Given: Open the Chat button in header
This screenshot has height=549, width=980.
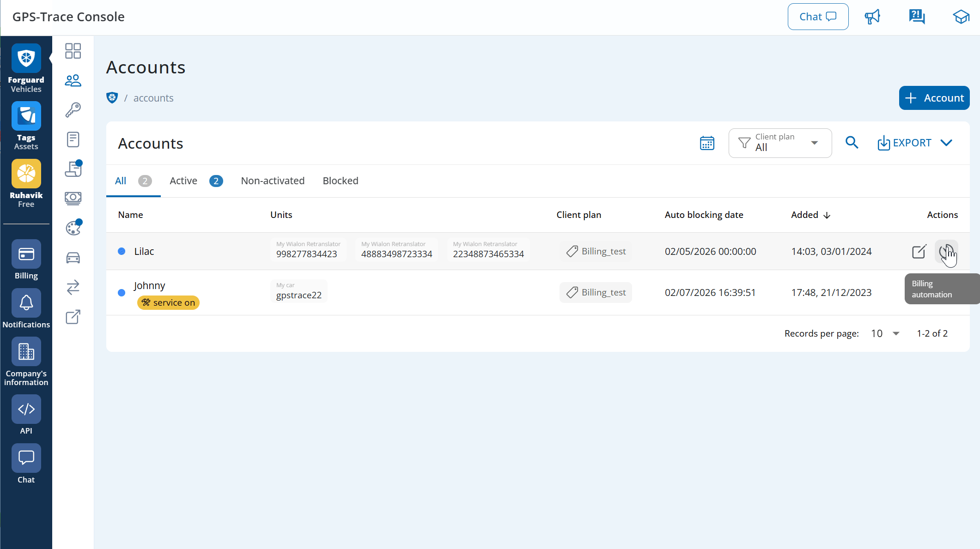Looking at the screenshot, I should pos(818,17).
